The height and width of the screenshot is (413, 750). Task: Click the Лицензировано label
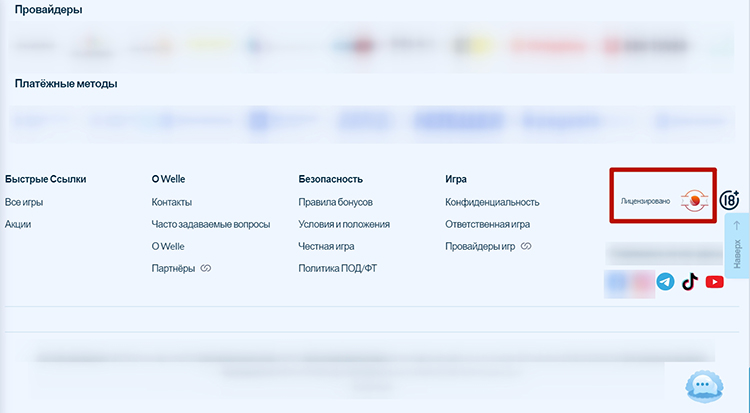(645, 201)
